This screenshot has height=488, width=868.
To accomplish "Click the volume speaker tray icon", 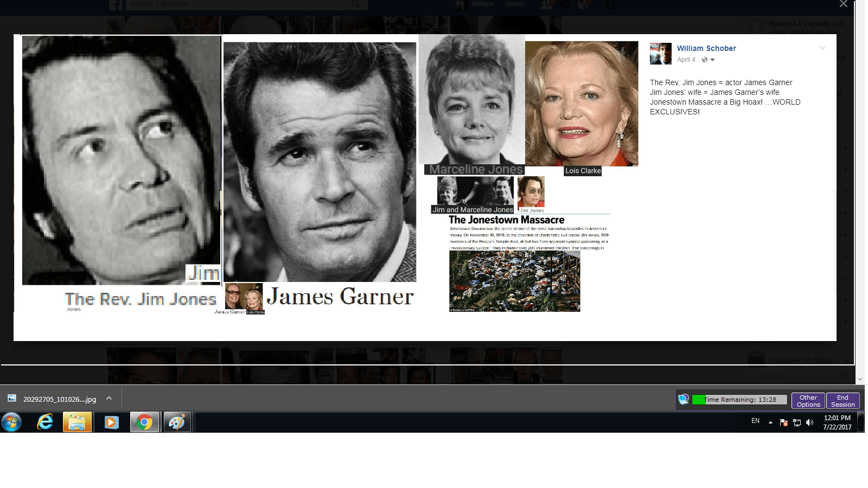I will (x=809, y=422).
